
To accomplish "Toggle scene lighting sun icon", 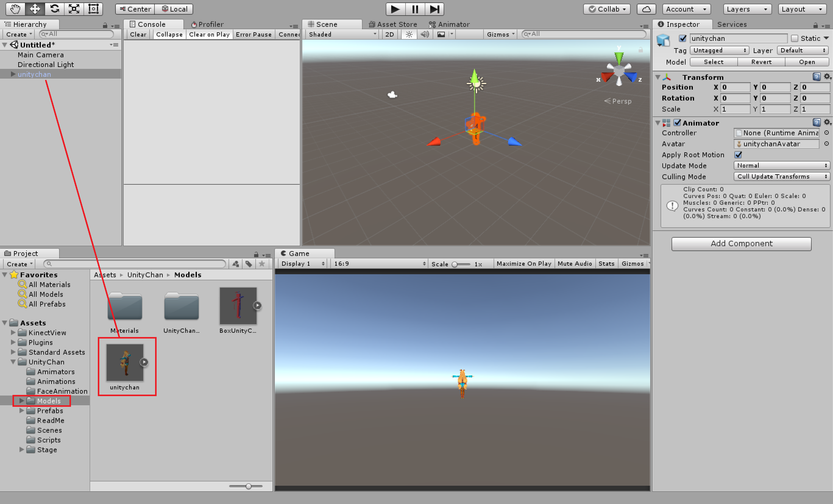I will [x=409, y=34].
